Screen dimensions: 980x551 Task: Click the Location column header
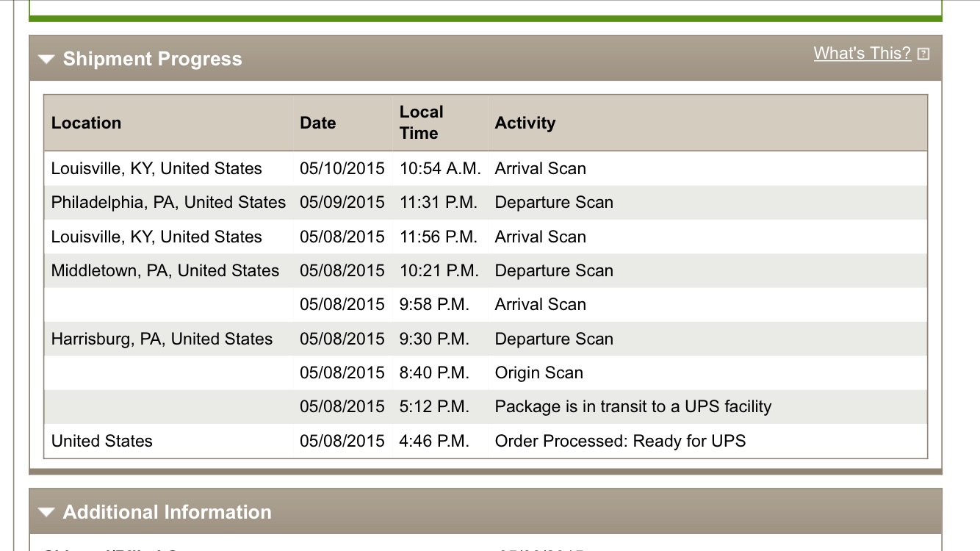[86, 123]
